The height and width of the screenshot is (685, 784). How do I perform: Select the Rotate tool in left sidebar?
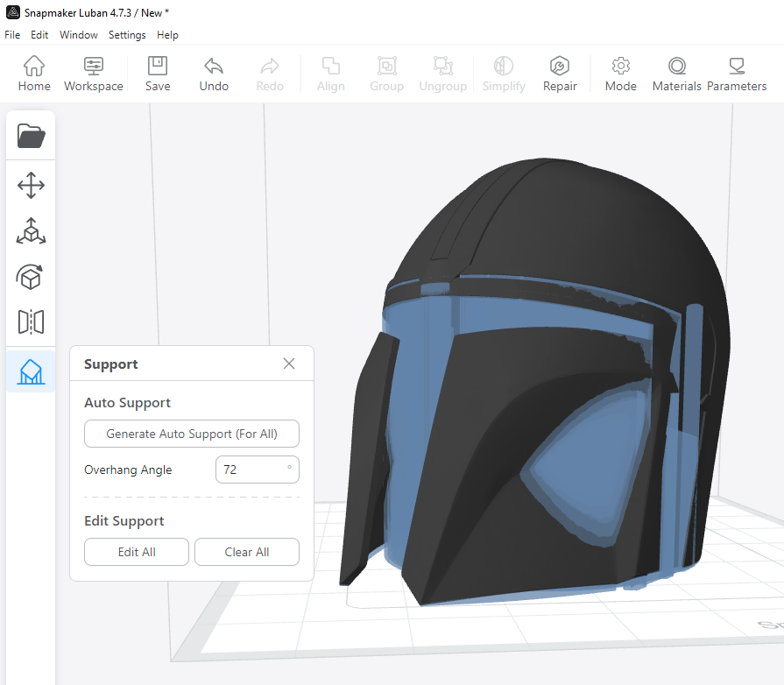31,278
